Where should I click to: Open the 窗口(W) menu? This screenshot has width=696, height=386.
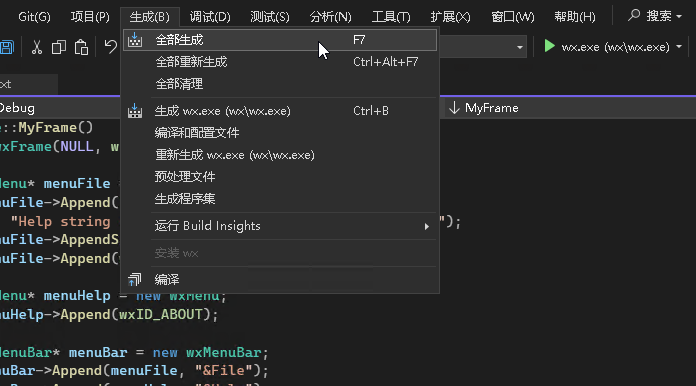pos(513,17)
